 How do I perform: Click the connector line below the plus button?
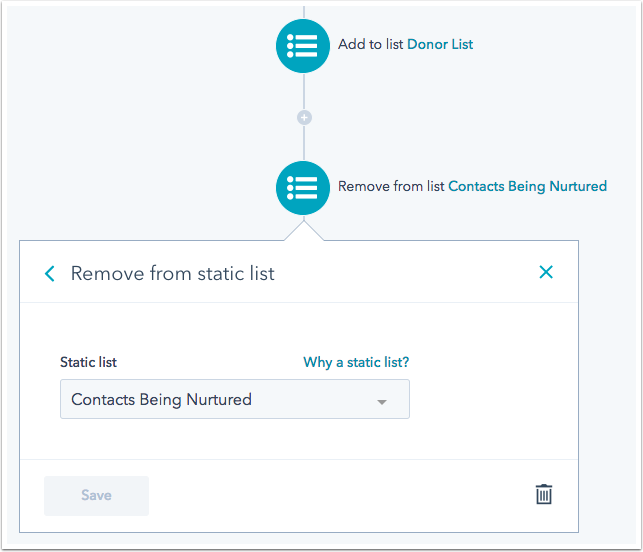point(304,143)
